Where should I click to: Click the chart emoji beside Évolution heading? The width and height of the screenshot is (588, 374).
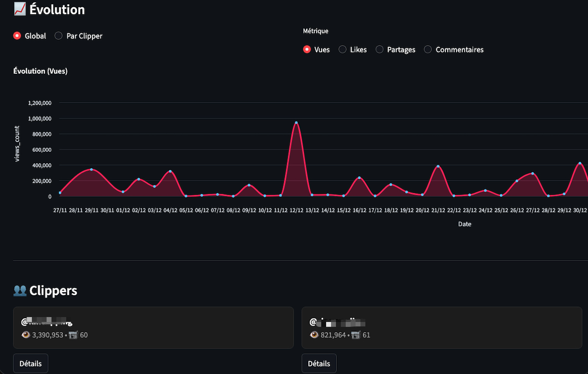pyautogui.click(x=20, y=9)
